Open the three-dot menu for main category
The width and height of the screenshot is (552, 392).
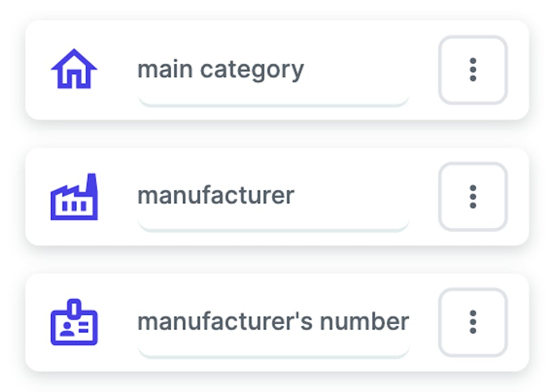tap(473, 70)
